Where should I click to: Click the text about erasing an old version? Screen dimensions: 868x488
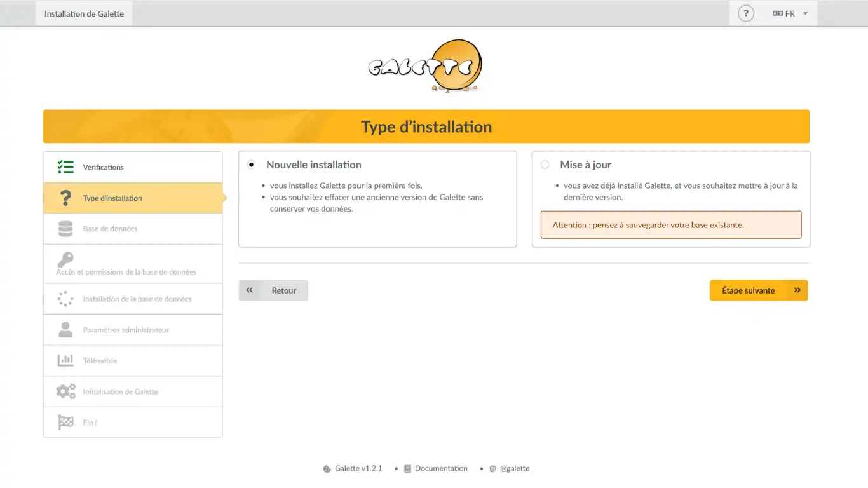click(x=377, y=203)
